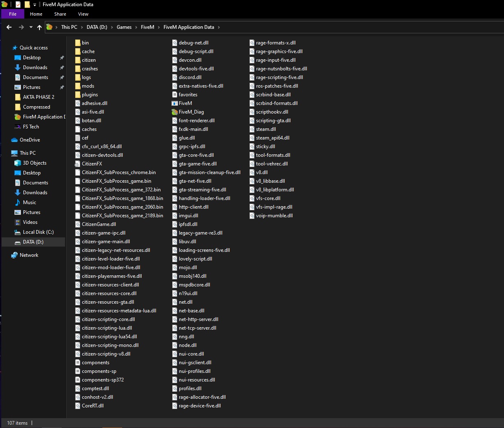Image resolution: width=504 pixels, height=428 pixels.
Task: Select Local Disk (C:) in sidebar
Action: 38,232
